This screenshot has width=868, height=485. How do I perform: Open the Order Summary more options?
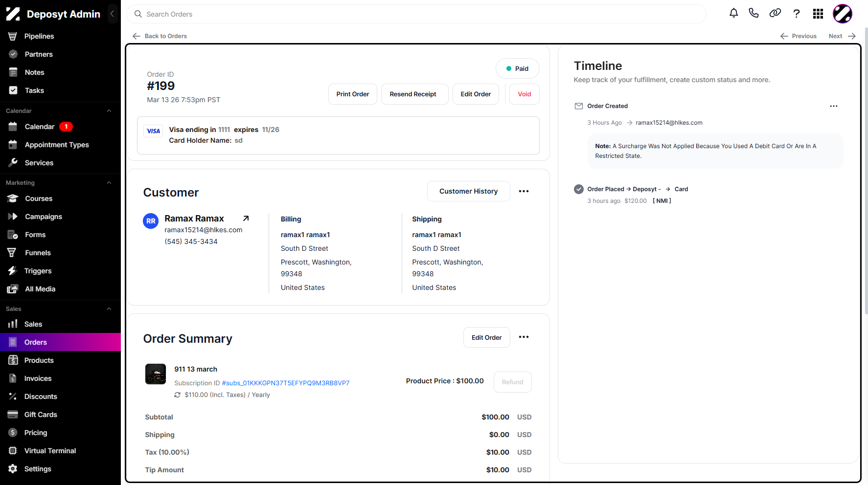[x=524, y=337]
